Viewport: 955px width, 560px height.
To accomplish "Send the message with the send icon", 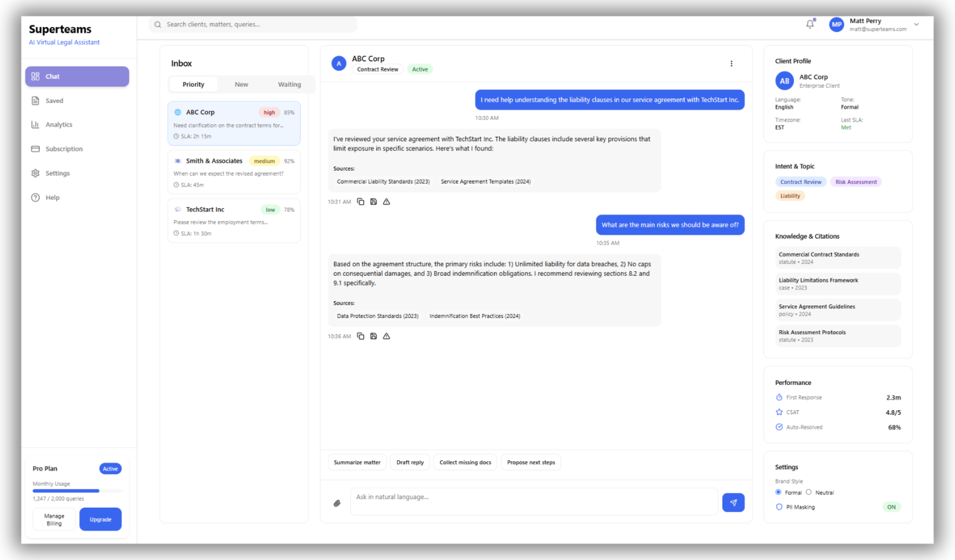I will [x=733, y=502].
